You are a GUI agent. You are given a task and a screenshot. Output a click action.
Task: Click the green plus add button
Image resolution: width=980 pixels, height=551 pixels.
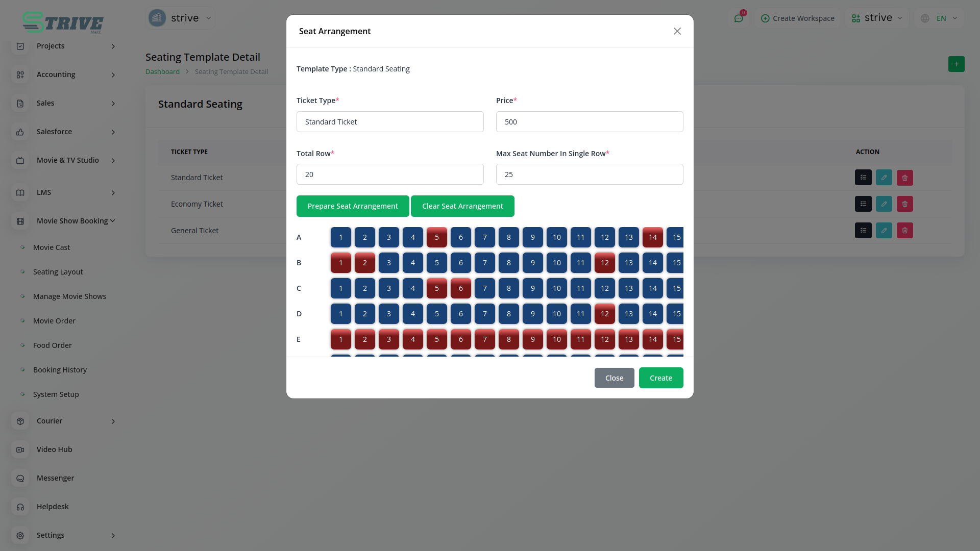point(956,64)
